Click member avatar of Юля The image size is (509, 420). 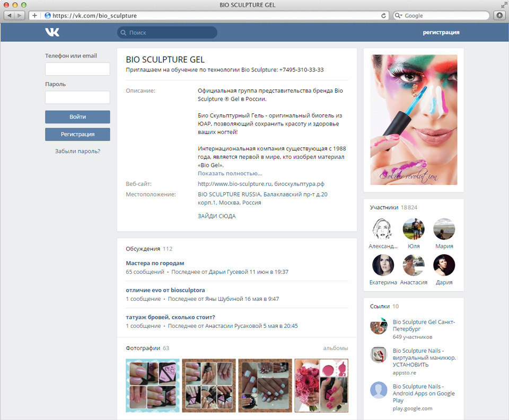point(414,229)
